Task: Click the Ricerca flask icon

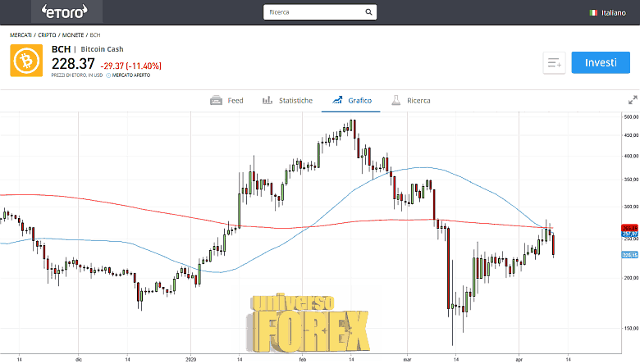Action: (395, 100)
